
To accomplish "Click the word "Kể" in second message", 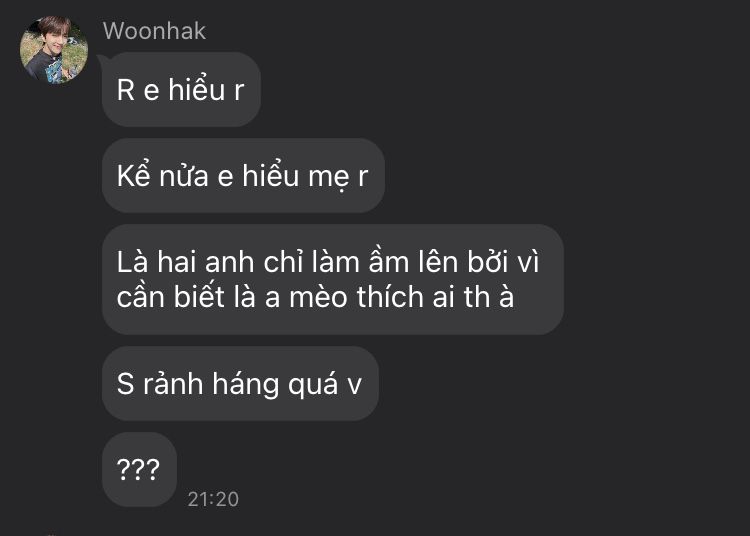I will (x=133, y=175).
